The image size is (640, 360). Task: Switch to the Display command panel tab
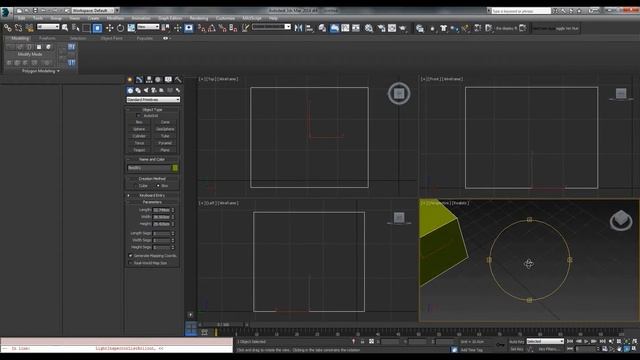pyautogui.click(x=168, y=80)
